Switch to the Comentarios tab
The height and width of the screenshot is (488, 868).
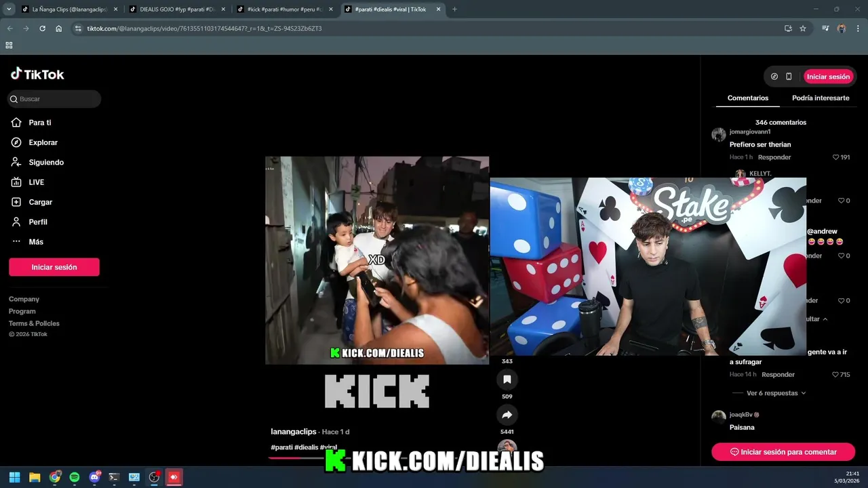click(748, 98)
